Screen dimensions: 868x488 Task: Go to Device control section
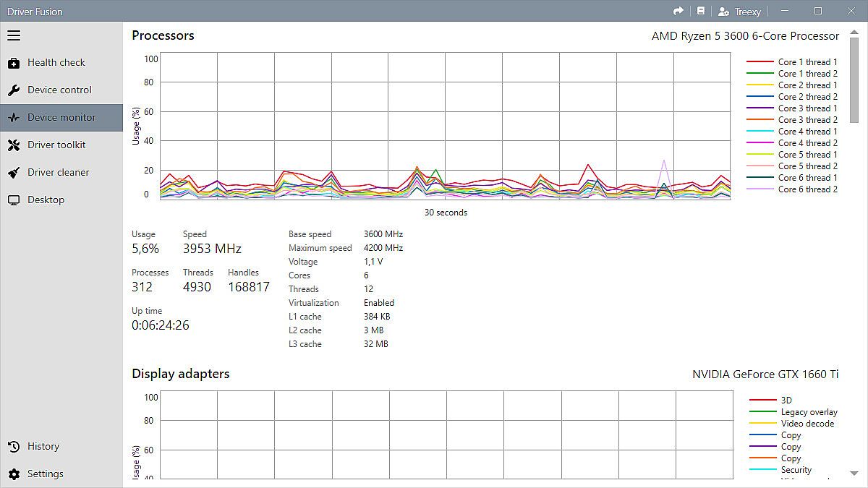tap(61, 90)
